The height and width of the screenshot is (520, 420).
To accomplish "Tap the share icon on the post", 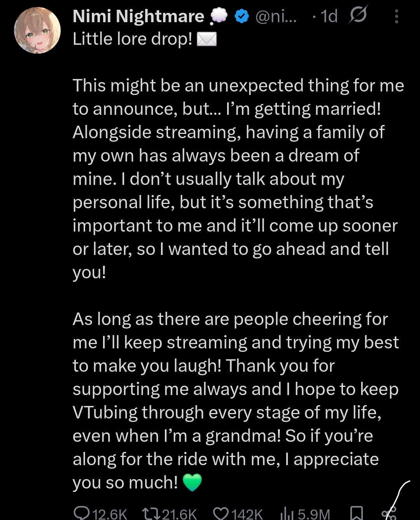I will (389, 513).
